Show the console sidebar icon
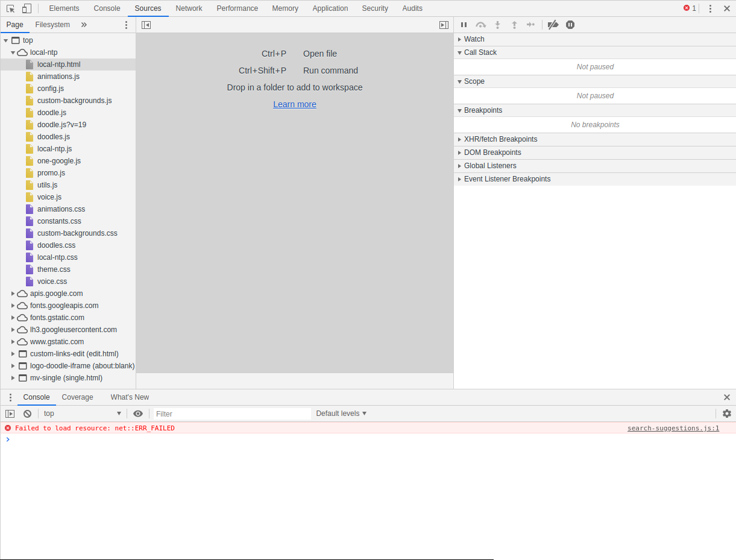Image resolution: width=736 pixels, height=560 pixels. [x=10, y=414]
